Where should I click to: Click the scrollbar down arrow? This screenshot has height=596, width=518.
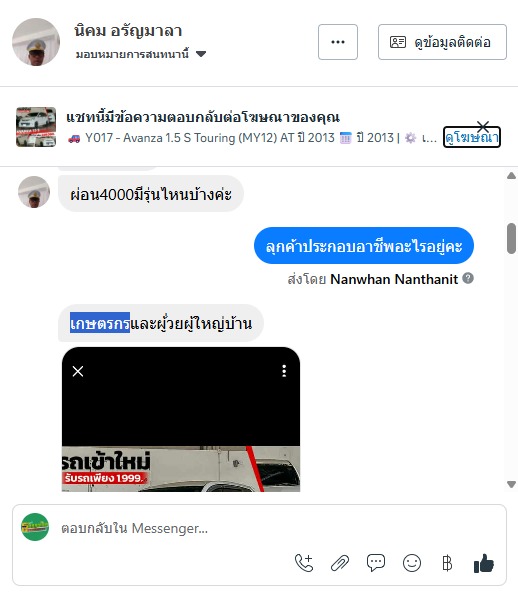pyautogui.click(x=512, y=484)
